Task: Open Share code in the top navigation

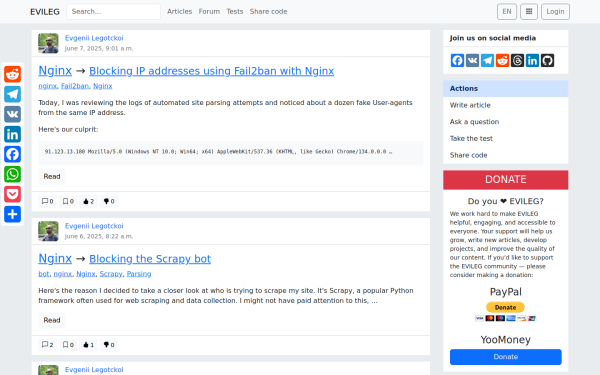Action: click(x=269, y=11)
